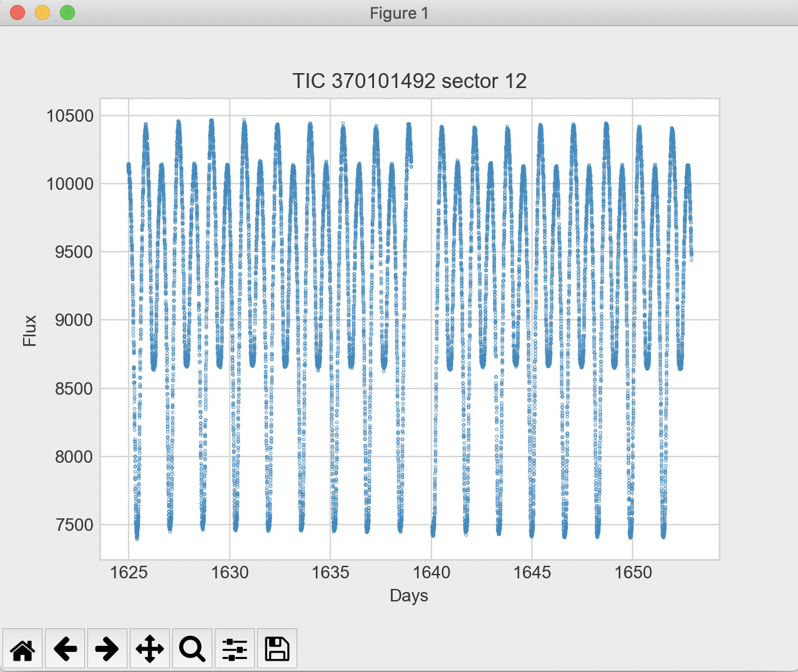
Task: Save the figure with the floppy disk icon
Action: (277, 649)
